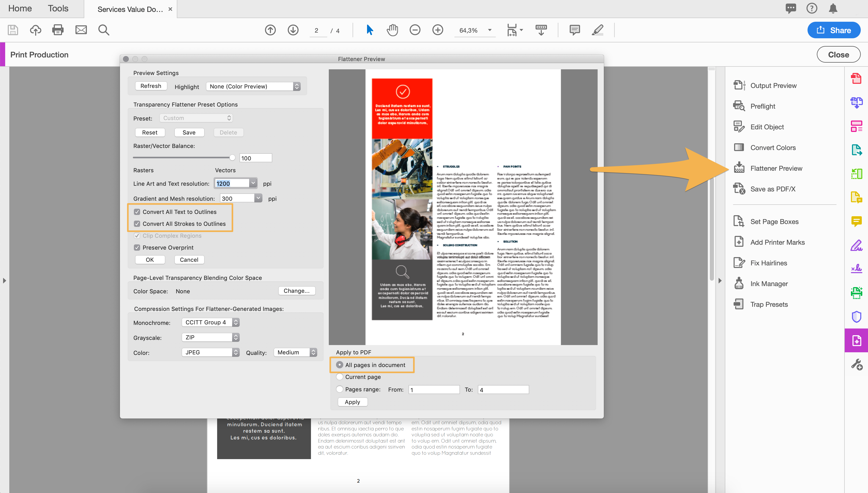Open Trap Presets tool
Viewport: 868px width, 493px height.
click(761, 304)
